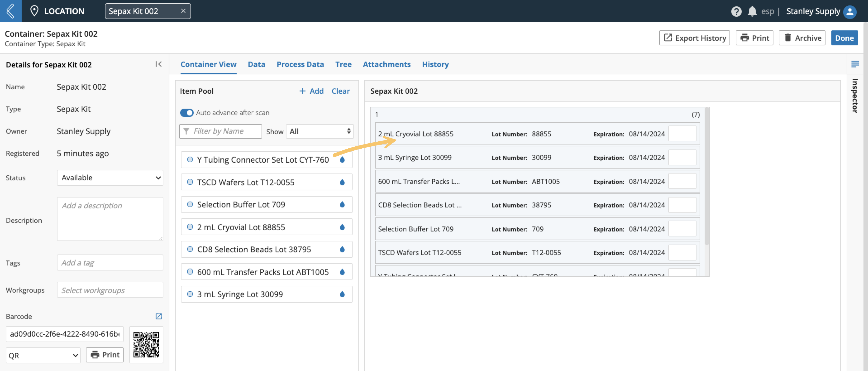This screenshot has height=371, width=868.
Task: Select Selection Buffer Lot 709 pool radio
Action: point(190,204)
